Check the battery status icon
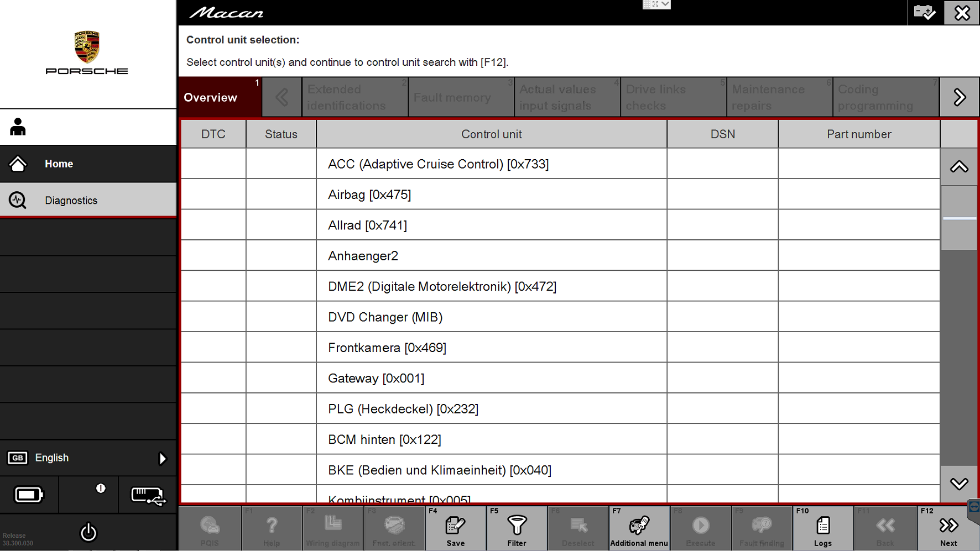The image size is (980, 551). tap(29, 495)
